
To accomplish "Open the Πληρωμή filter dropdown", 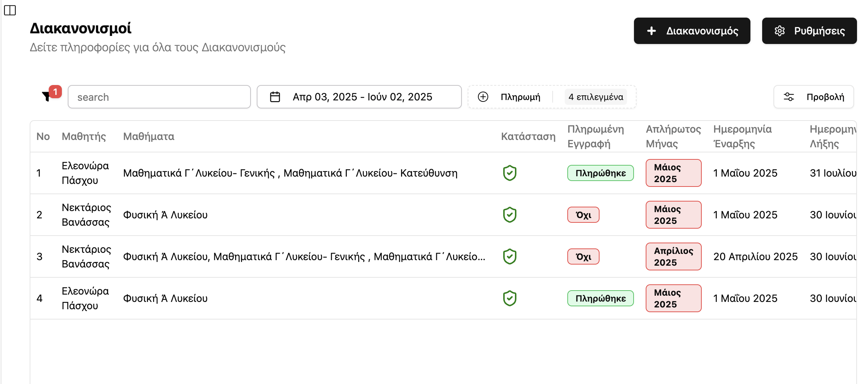I will point(520,97).
